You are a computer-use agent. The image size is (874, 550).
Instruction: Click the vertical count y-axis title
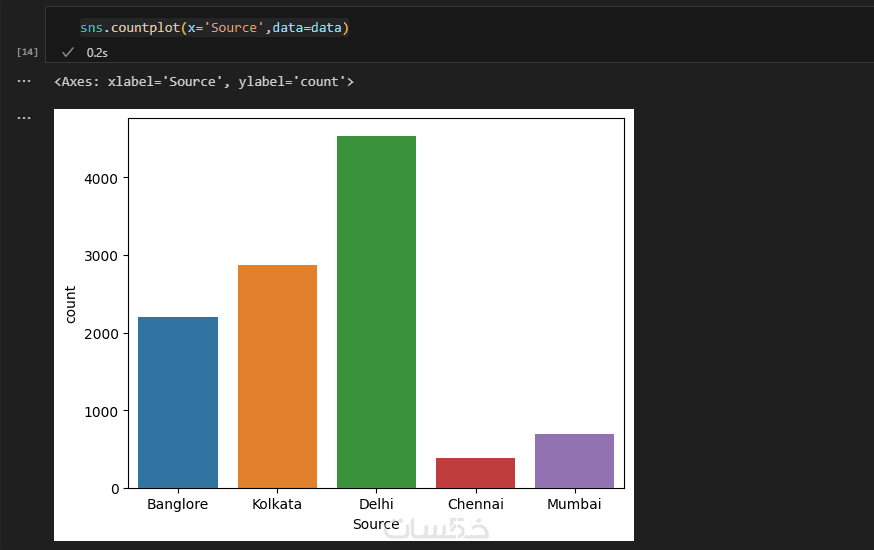pos(70,304)
